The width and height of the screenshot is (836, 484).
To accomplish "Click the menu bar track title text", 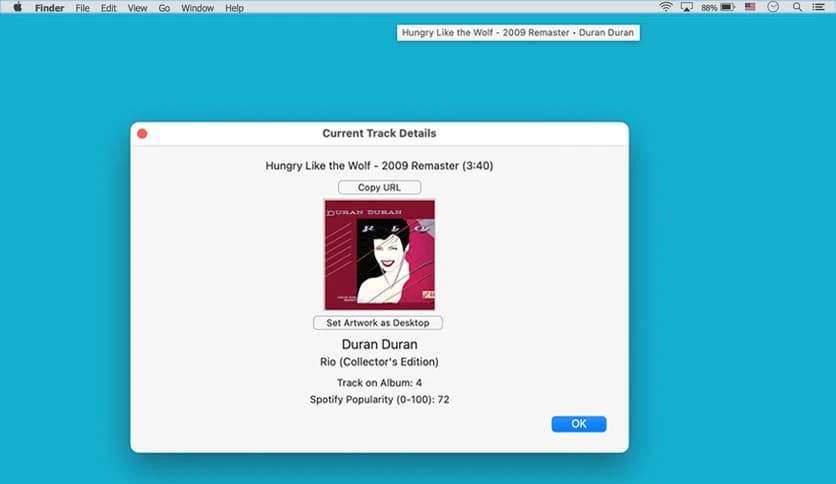I will [518, 33].
